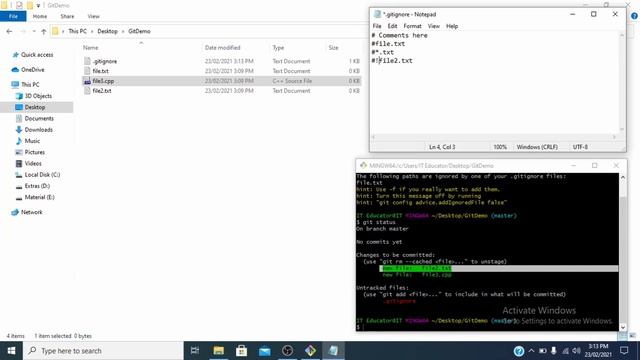Image resolution: width=640 pixels, height=360 pixels.
Task: Click the Git Bash title bar icon
Action: coord(363,165)
